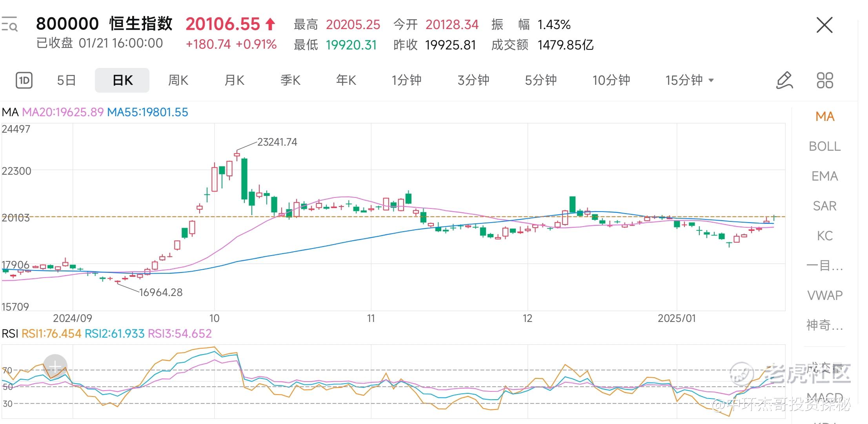Select the 5日 five-day view
The image size is (868, 424).
(x=66, y=80)
